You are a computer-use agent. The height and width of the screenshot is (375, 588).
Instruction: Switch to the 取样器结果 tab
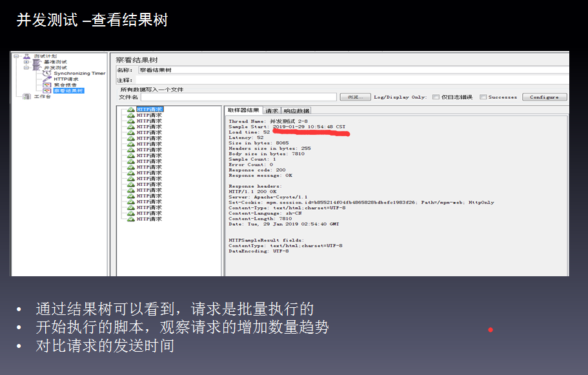pos(243,110)
